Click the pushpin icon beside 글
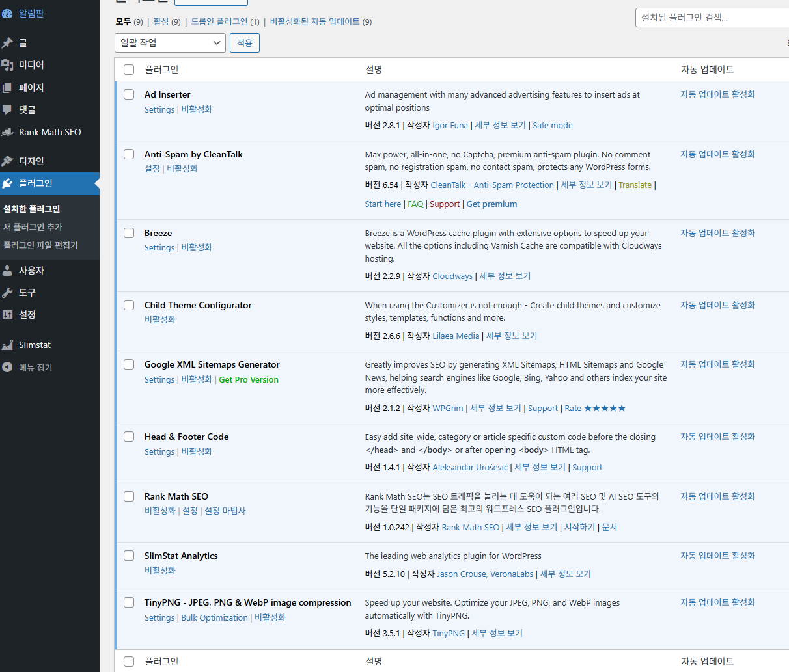789x672 pixels. point(7,43)
